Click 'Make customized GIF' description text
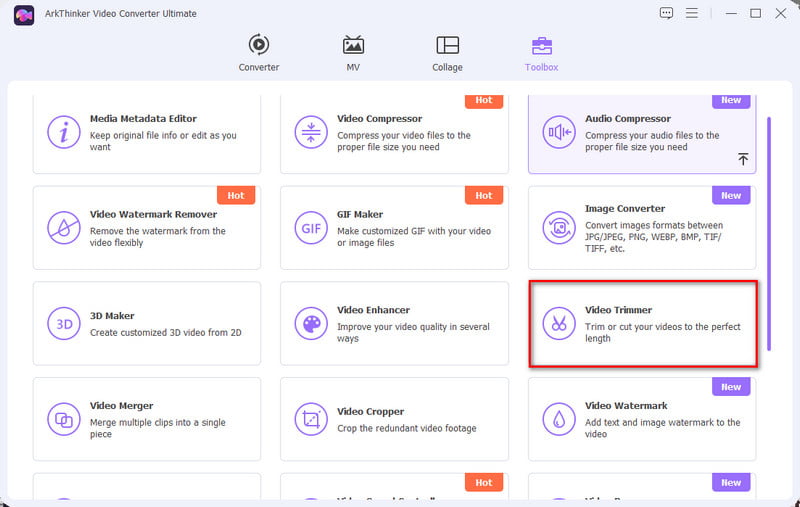800x507 pixels. point(414,237)
